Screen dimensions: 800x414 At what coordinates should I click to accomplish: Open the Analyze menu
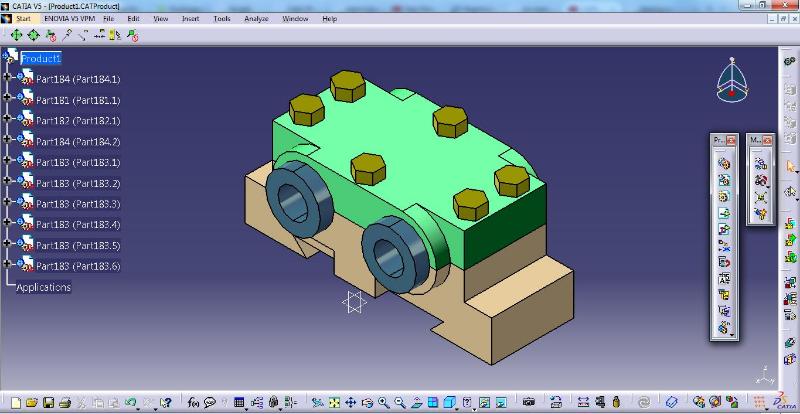[256, 19]
